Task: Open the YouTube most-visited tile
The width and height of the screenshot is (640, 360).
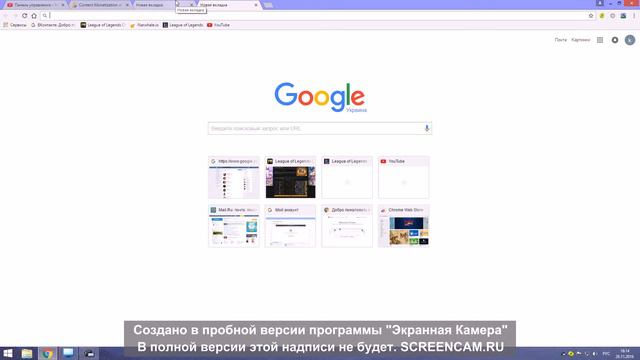Action: tap(404, 178)
